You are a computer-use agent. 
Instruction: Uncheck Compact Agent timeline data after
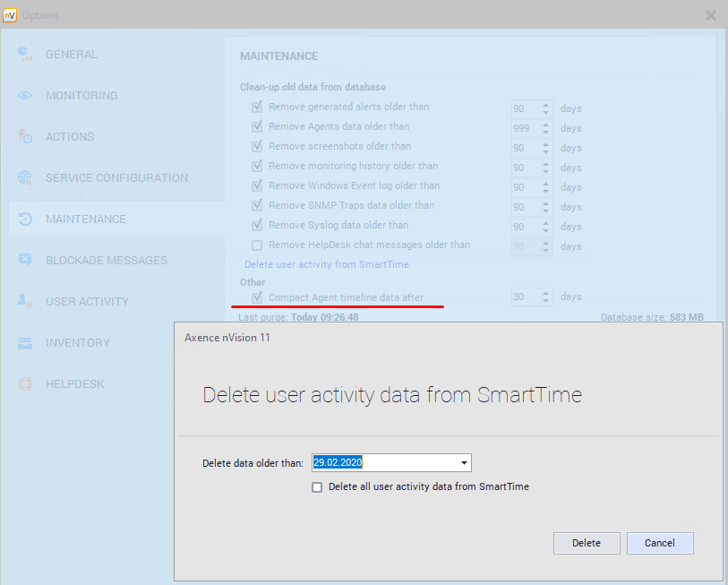[257, 297]
